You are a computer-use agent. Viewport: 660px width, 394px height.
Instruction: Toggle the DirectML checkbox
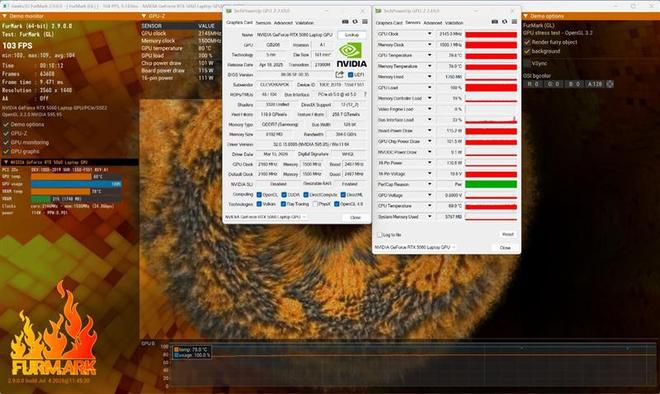pyautogui.click(x=343, y=195)
